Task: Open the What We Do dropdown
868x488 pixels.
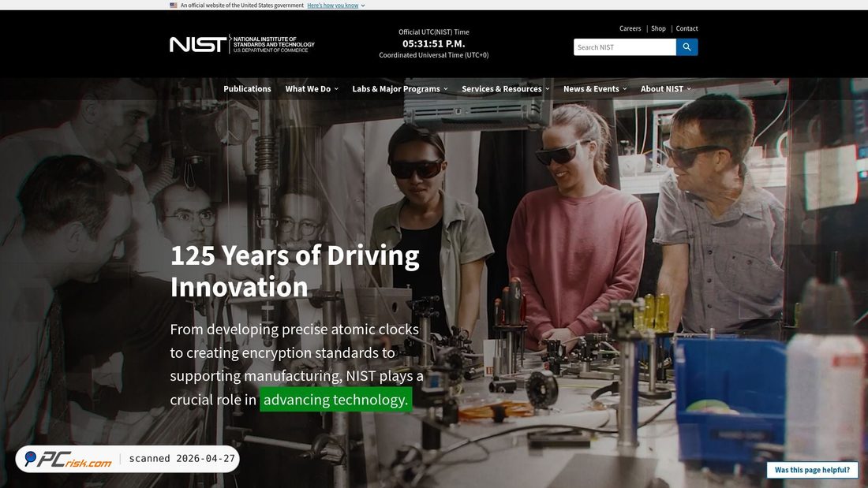Action: point(312,89)
